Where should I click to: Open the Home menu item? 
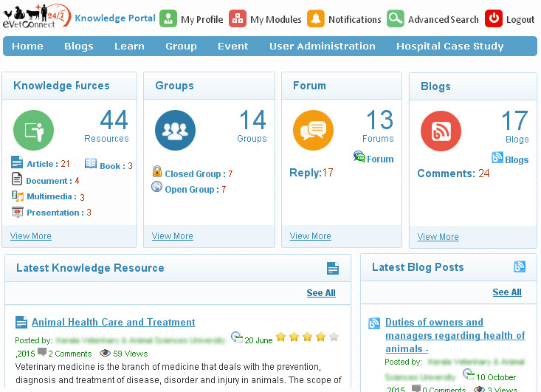tap(27, 47)
